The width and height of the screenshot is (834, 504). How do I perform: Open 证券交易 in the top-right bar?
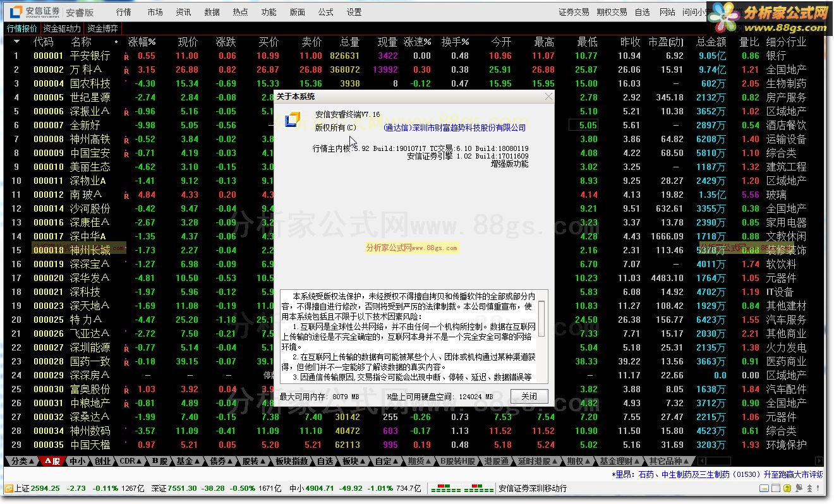coord(574,12)
